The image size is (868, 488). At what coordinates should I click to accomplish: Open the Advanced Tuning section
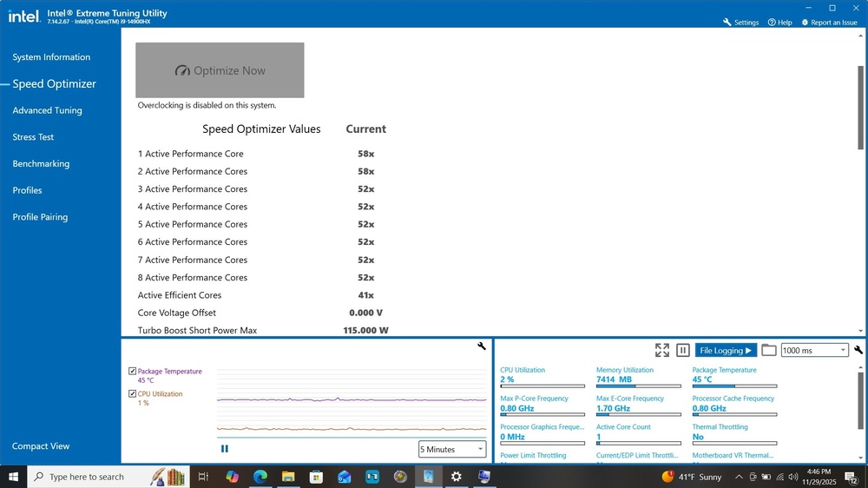[47, 110]
